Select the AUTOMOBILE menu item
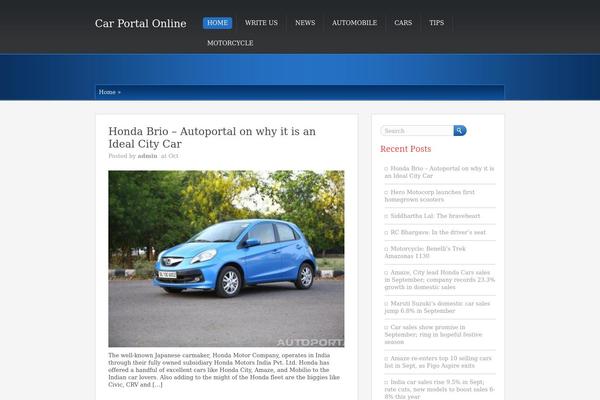Image resolution: width=600 pixels, height=400 pixels. coord(354,23)
